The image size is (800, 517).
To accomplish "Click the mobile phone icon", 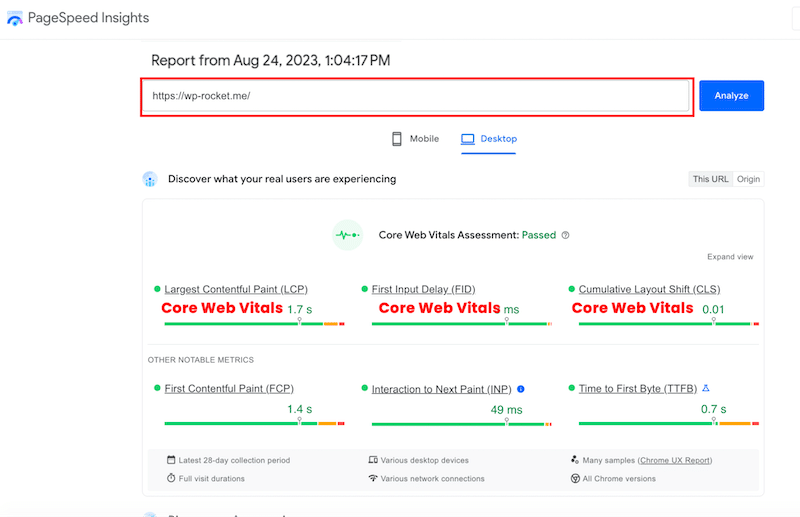I will pyautogui.click(x=396, y=139).
